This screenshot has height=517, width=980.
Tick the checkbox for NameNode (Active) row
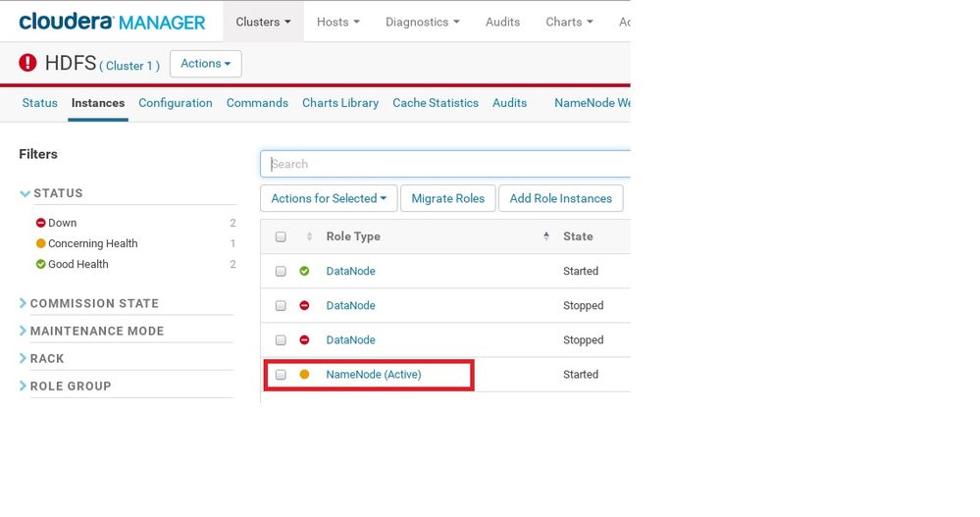click(x=281, y=375)
